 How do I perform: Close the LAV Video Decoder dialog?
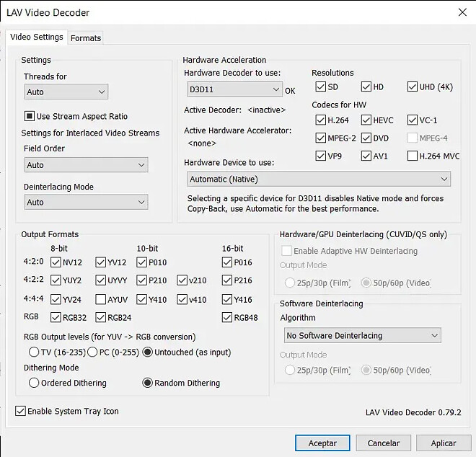[462, 12]
